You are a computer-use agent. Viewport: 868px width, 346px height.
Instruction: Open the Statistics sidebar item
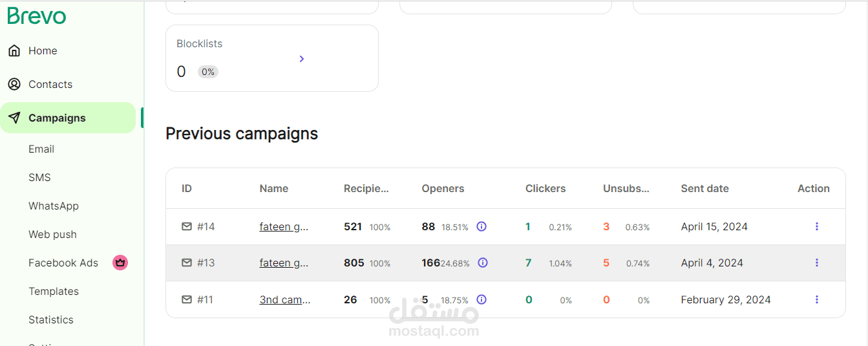(51, 319)
